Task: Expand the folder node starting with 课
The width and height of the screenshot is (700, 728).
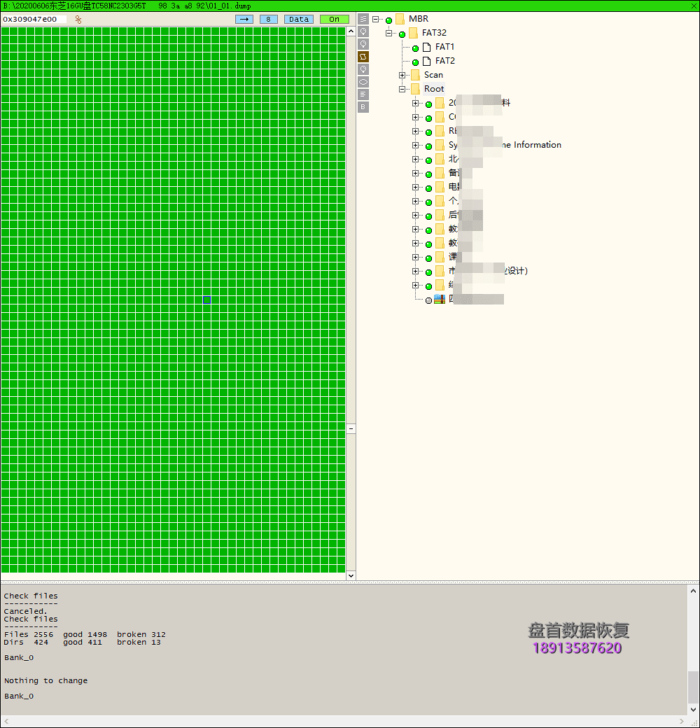Action: pyautogui.click(x=416, y=257)
